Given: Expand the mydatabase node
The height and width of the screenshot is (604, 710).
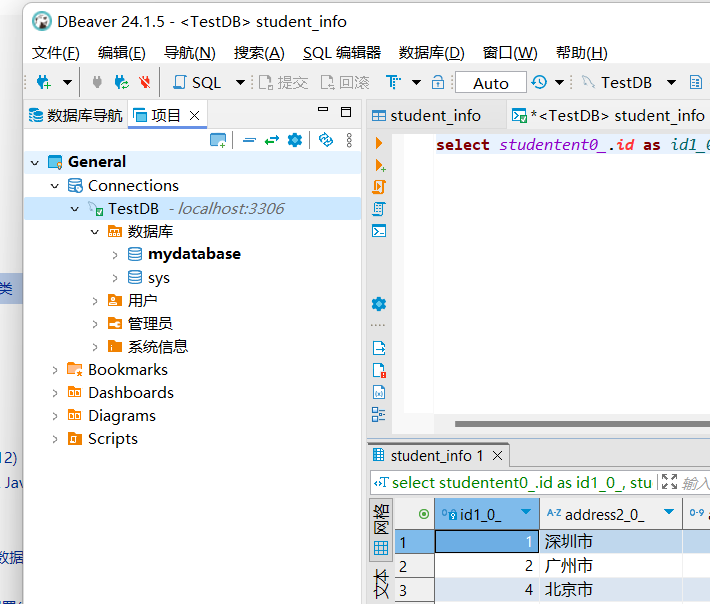Looking at the screenshot, I should point(115,255).
